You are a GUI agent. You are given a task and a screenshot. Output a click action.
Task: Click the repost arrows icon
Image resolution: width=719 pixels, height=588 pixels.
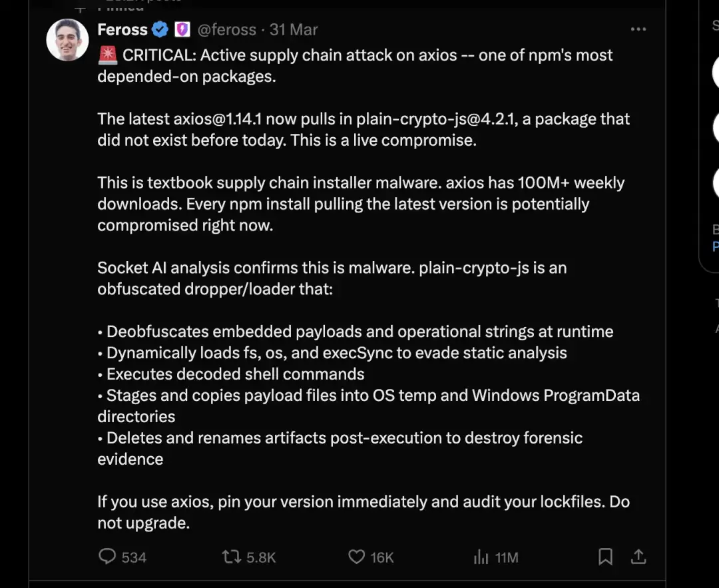(232, 557)
